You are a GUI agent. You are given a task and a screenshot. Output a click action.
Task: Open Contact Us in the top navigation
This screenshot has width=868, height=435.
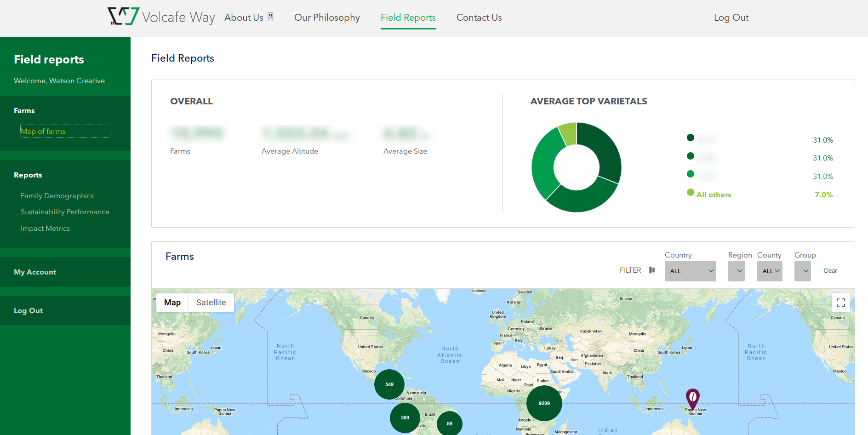(x=479, y=17)
